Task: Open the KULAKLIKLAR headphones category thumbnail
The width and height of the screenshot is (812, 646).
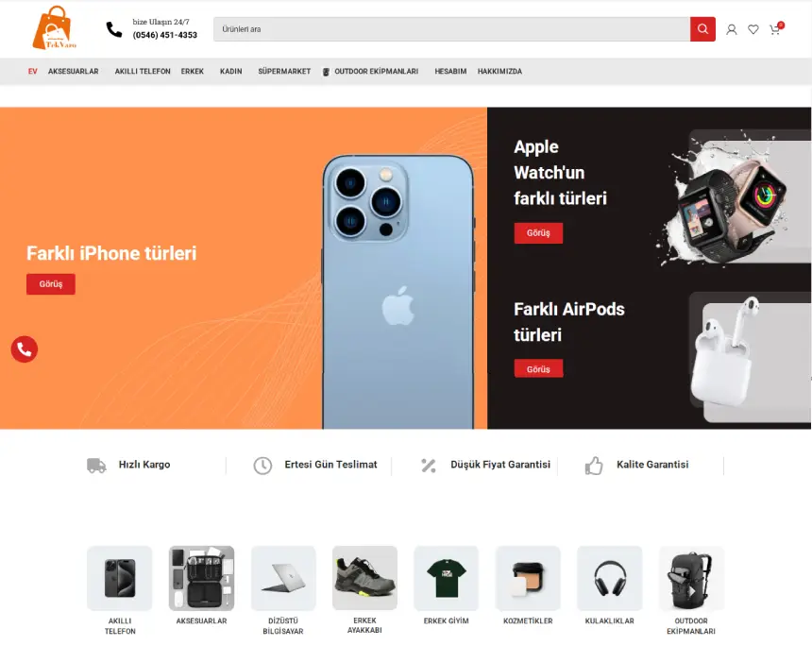Action: tap(610, 578)
